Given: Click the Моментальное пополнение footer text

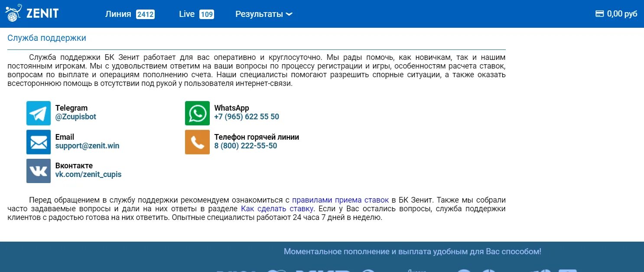Looking at the screenshot, I should click(413, 251).
